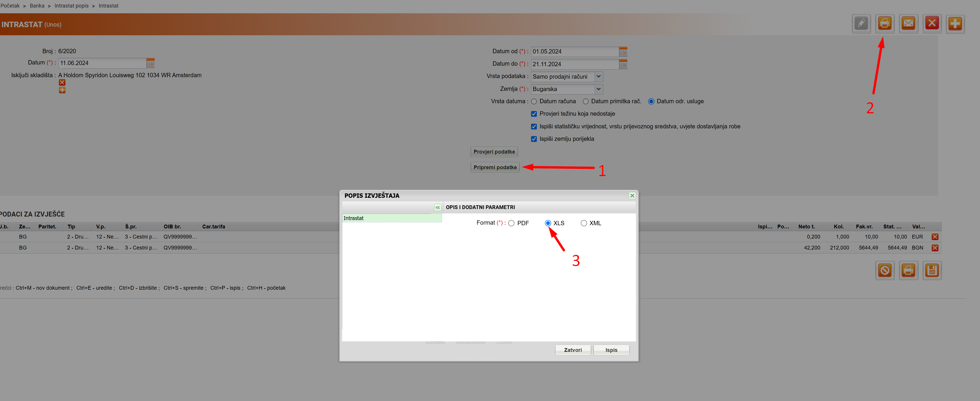Click the email envelope icon

click(x=908, y=24)
